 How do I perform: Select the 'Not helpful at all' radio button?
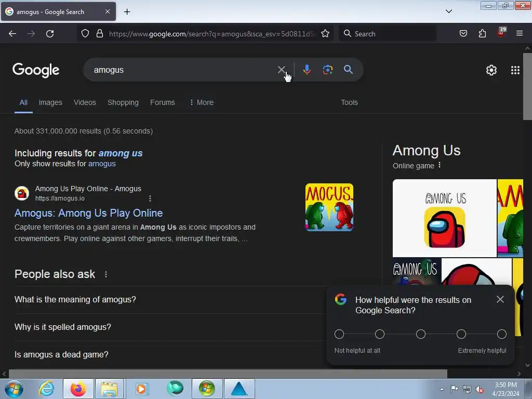coord(339,334)
